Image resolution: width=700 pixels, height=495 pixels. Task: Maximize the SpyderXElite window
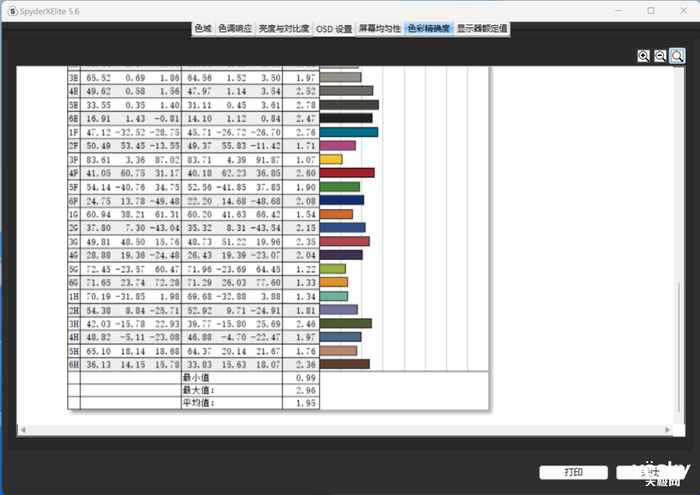tap(651, 11)
